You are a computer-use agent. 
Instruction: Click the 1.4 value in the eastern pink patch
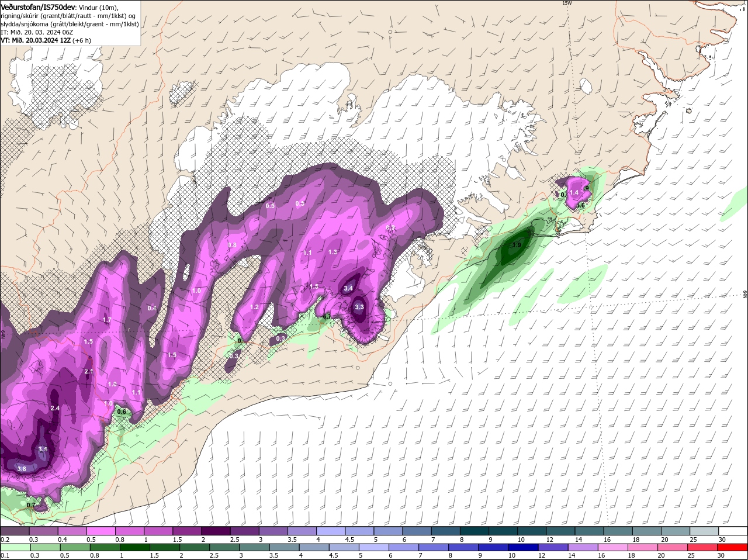574,192
